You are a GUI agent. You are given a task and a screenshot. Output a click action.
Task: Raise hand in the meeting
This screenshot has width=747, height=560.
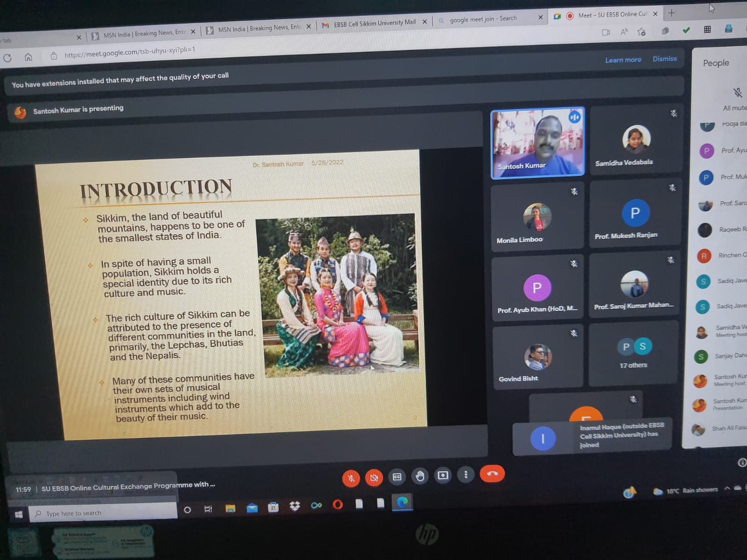(420, 476)
